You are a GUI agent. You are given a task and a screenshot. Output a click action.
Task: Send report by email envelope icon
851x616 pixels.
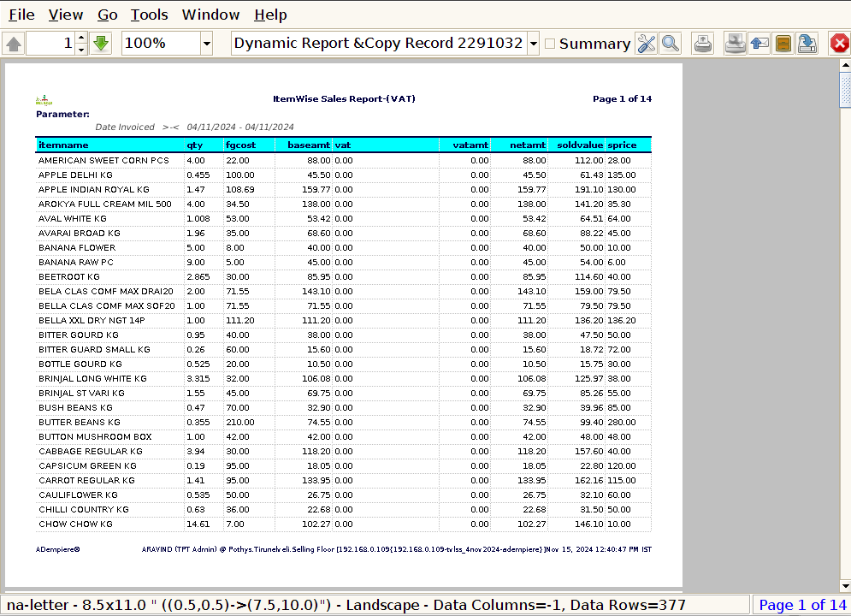759,44
